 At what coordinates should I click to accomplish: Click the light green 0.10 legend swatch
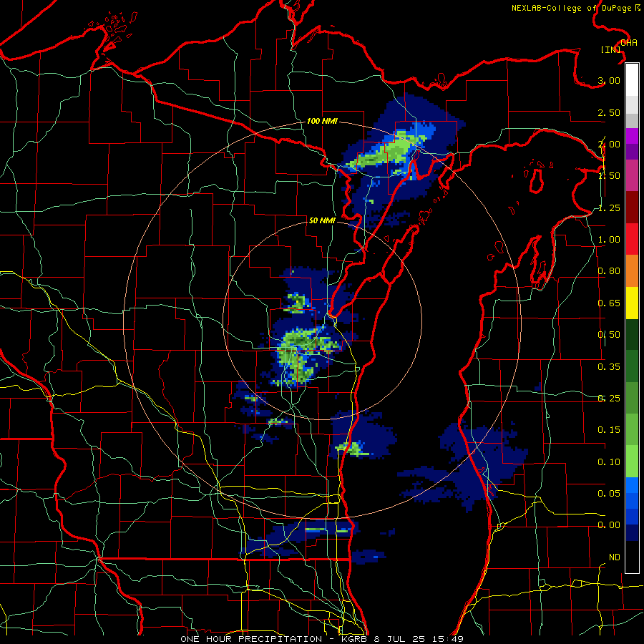[632, 462]
